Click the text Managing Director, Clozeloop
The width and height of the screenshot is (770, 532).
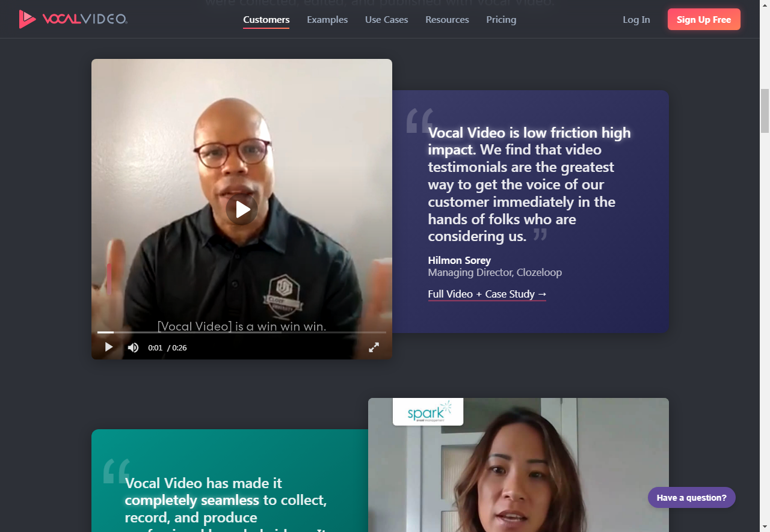pyautogui.click(x=495, y=272)
